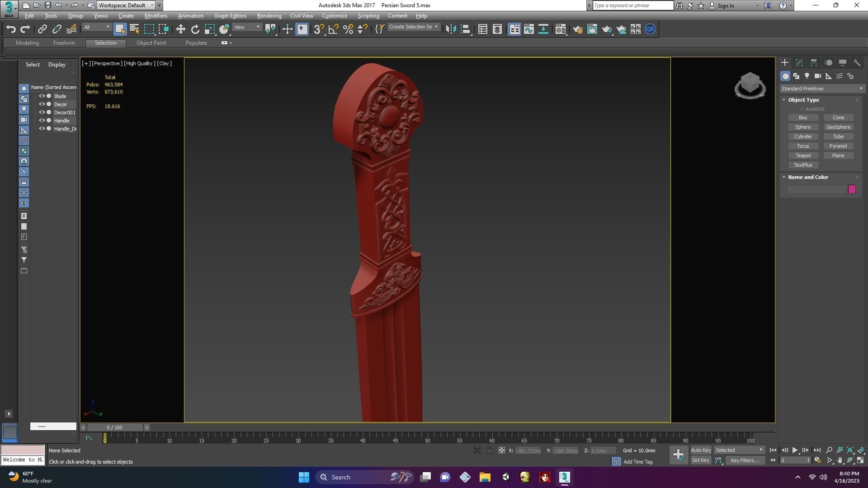Viewport: 868px width, 488px height.
Task: Click the Key Filters button
Action: [745, 460]
